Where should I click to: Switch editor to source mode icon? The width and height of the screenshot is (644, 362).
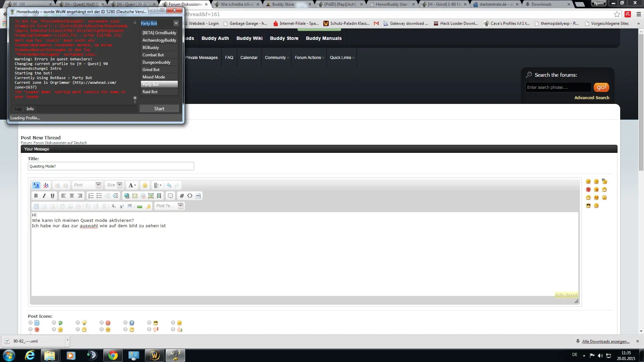coord(36,185)
